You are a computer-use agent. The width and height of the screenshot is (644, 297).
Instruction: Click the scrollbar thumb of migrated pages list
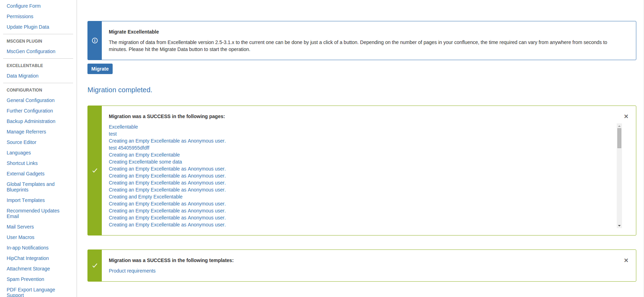coord(619,138)
